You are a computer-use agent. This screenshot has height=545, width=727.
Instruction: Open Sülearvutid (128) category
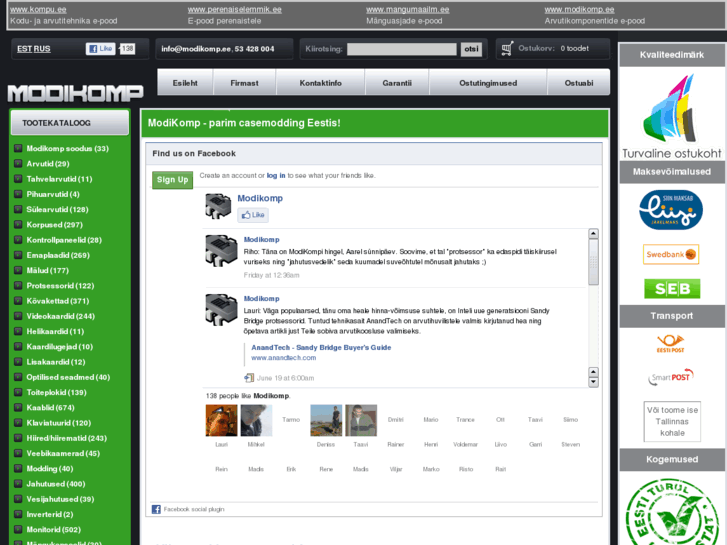[x=57, y=209]
